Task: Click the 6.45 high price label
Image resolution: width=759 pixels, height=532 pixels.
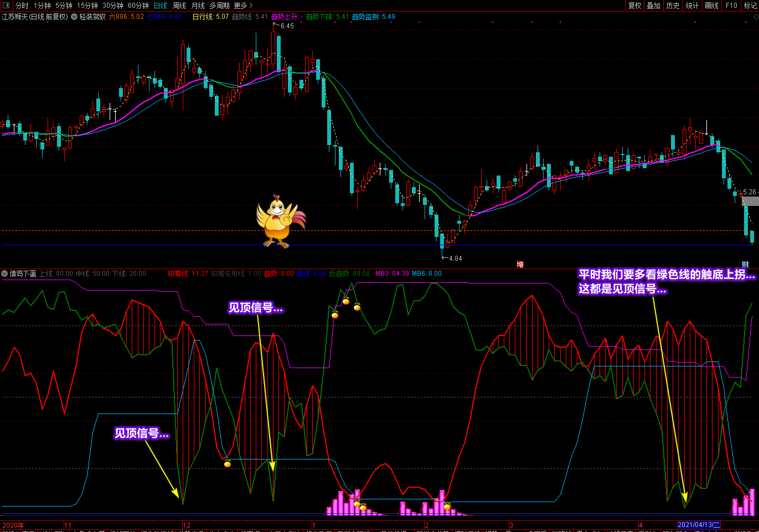Action: 287,26
